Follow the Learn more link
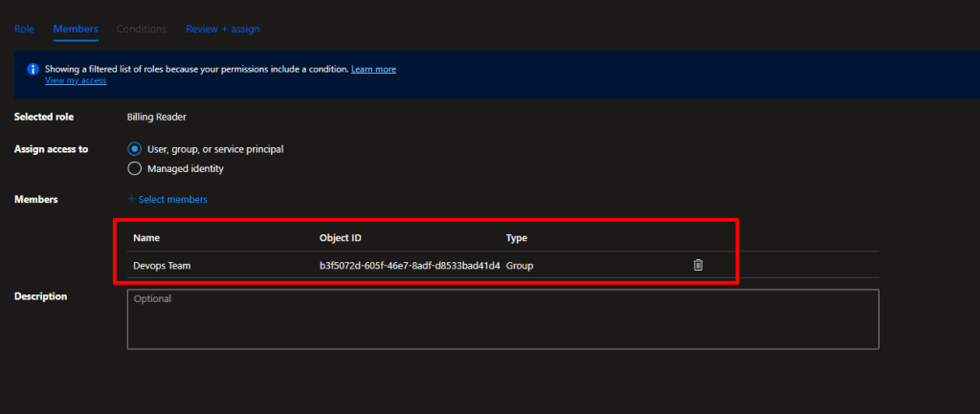 373,69
